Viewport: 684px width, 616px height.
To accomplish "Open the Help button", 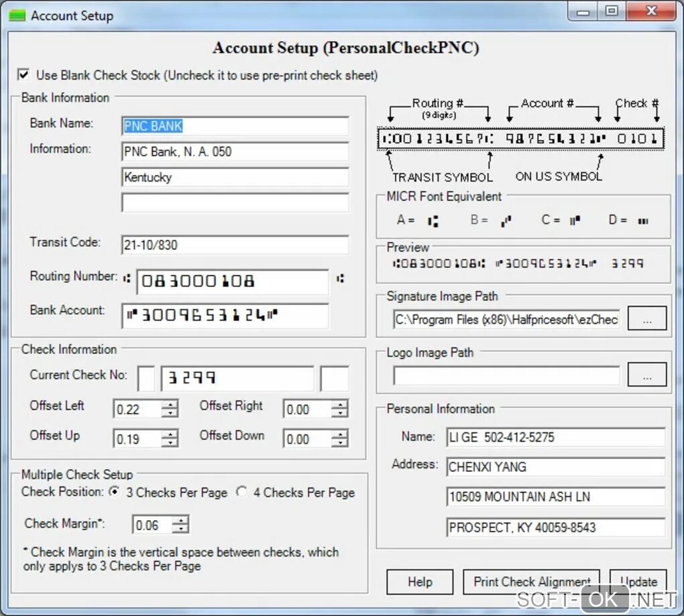I will [420, 582].
